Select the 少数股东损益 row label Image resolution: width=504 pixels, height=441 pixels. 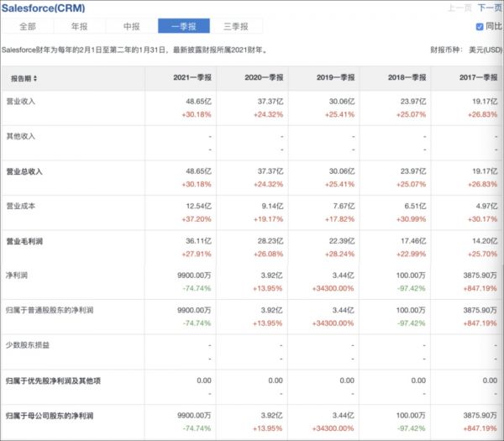click(x=28, y=344)
